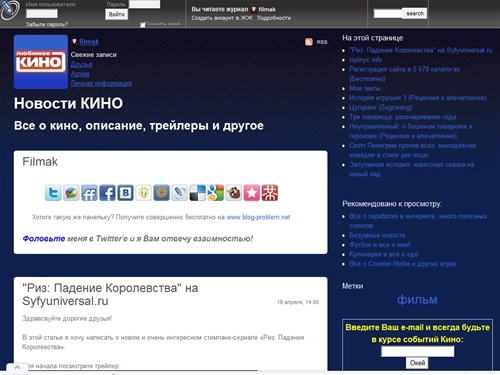The width and height of the screenshot is (500, 375).
Task: Click user head icon beside filmak profile link
Action: tap(74, 42)
